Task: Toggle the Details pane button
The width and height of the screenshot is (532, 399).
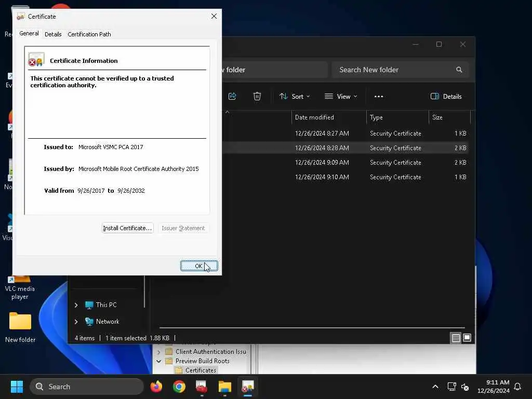Action: (x=446, y=96)
